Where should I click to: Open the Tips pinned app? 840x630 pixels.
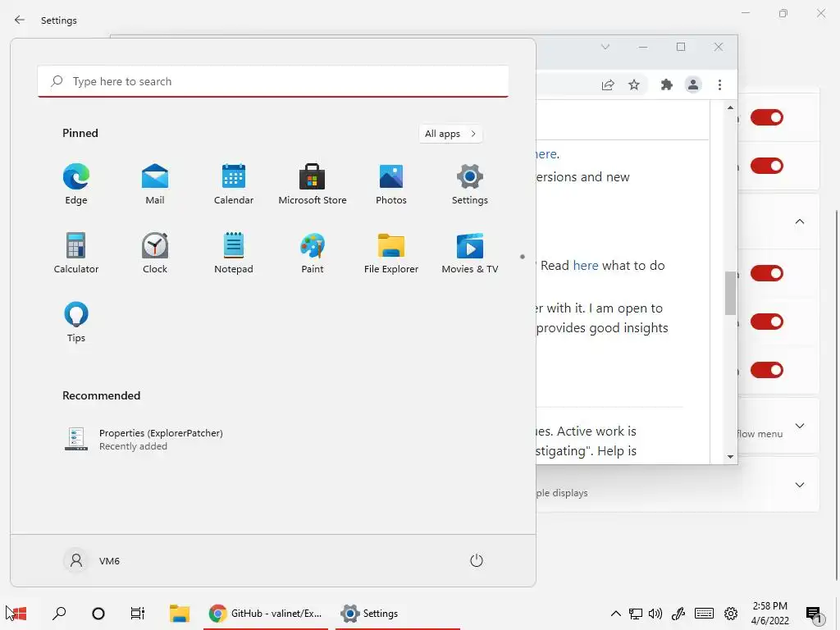click(76, 322)
